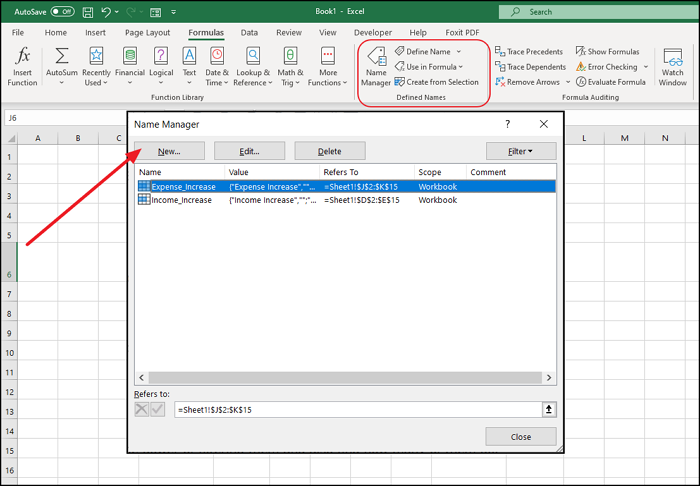Click the horizontal scrollbar right arrow
The image size is (700, 486).
[x=549, y=378]
